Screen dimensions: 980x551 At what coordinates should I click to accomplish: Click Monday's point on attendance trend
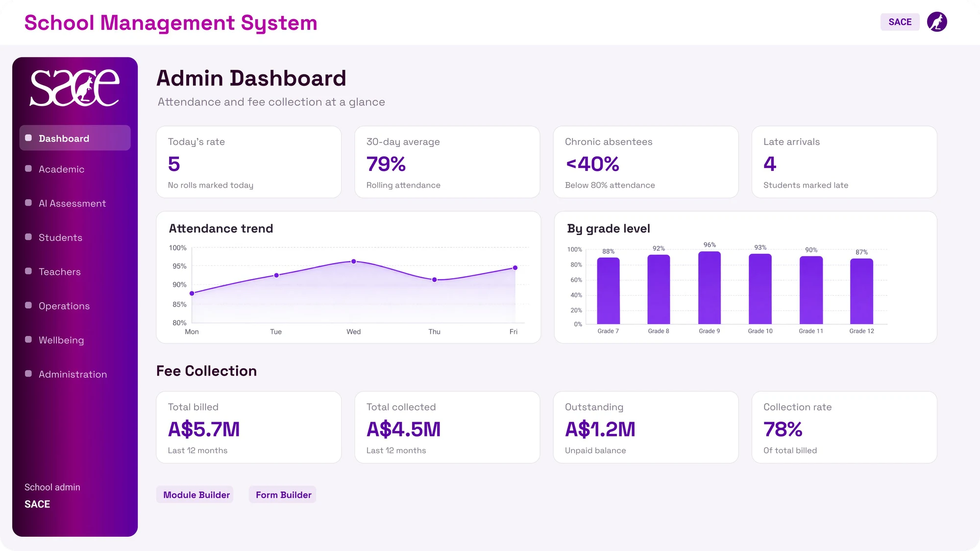192,293
